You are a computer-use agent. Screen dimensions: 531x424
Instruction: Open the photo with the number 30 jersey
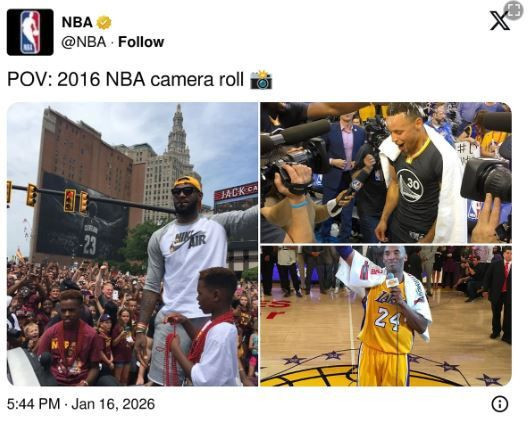coord(386,173)
